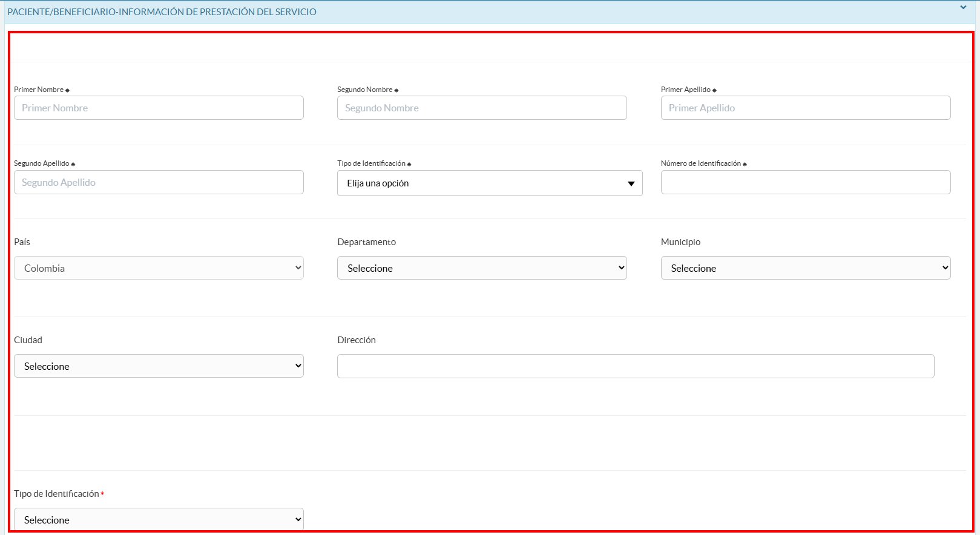Focus the Número de Identificación field
The width and height of the screenshot is (980, 535).
tap(805, 182)
